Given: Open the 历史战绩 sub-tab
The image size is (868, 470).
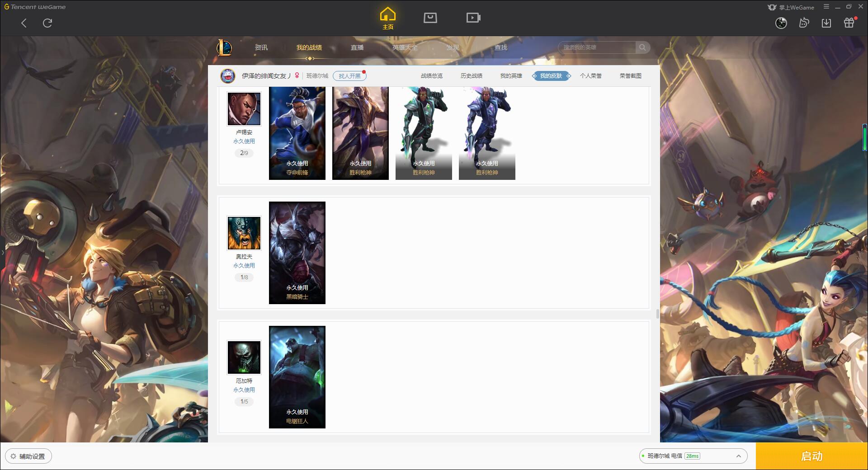Looking at the screenshot, I should pos(472,76).
